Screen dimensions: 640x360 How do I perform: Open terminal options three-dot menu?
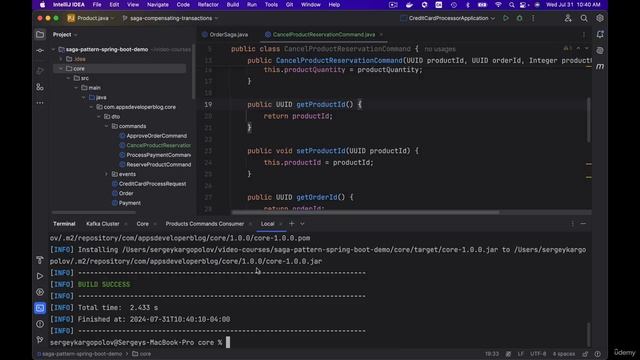572,224
